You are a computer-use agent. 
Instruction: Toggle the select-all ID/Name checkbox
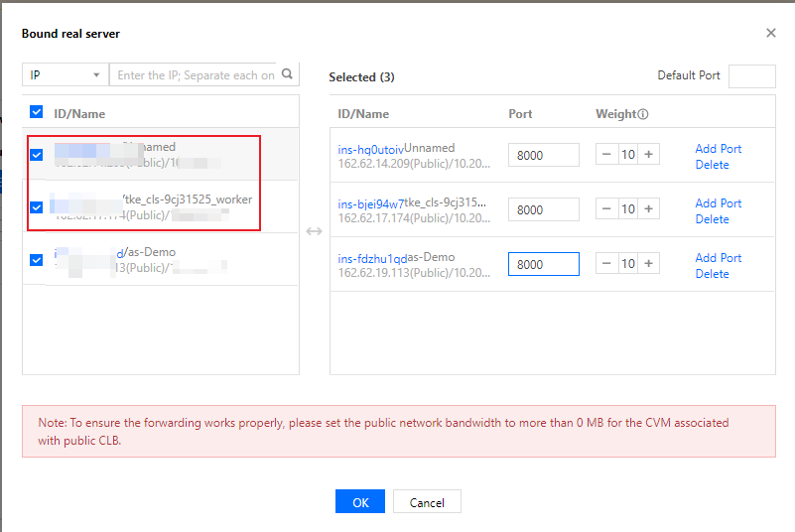37,113
